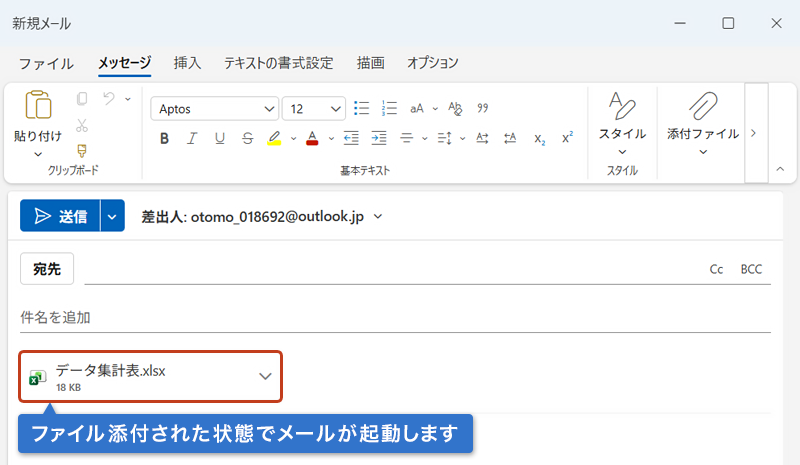Screen dimensions: 800x465
Task: Click the Increase Indent icon
Action: 379,138
